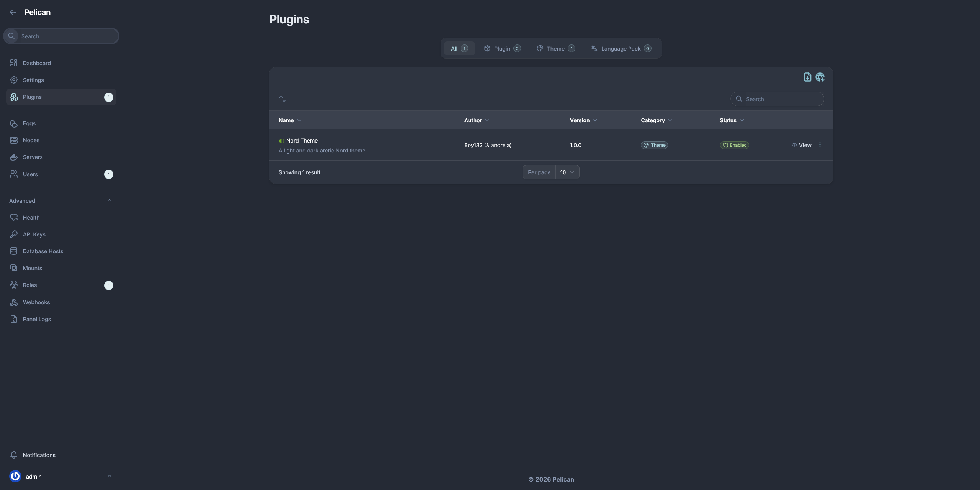The width and height of the screenshot is (980, 490).
Task: Open the Mounts page
Action: 61,268
